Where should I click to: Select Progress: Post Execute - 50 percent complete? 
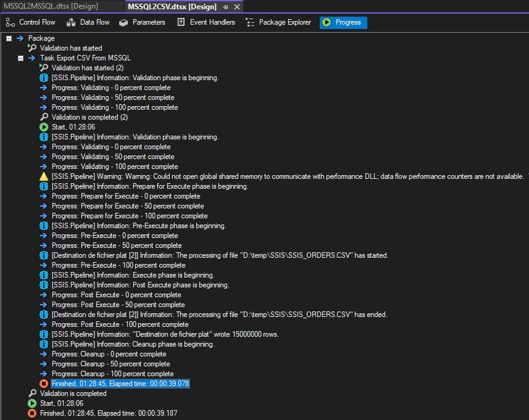pyautogui.click(x=119, y=305)
